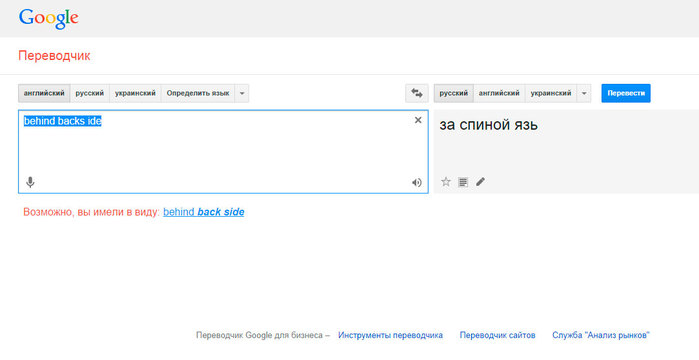
Task: Select русский as source language
Action: pyautogui.click(x=90, y=93)
